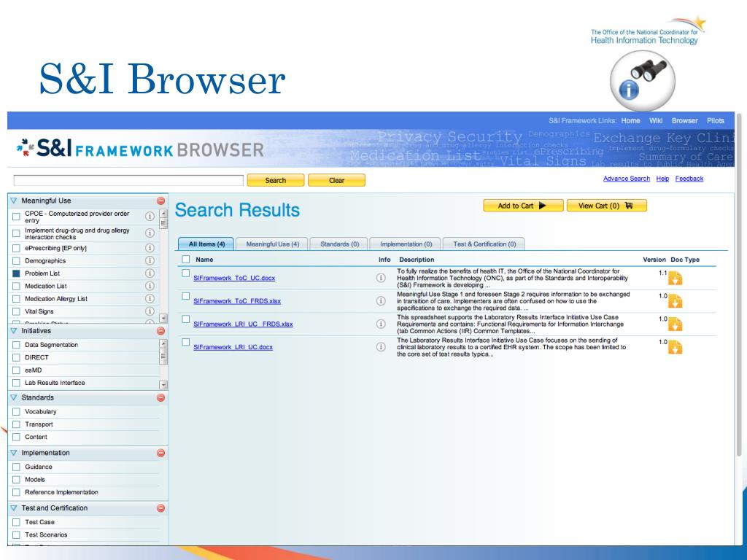The width and height of the screenshot is (747, 560).
Task: Check the Medication List checkbox
Action: [16, 286]
